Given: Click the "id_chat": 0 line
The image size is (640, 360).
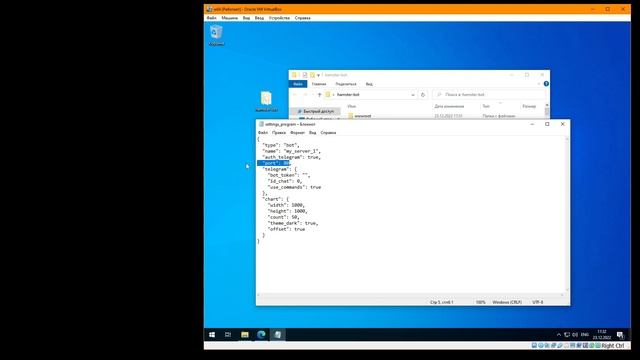Looking at the screenshot, I should pos(284,181).
